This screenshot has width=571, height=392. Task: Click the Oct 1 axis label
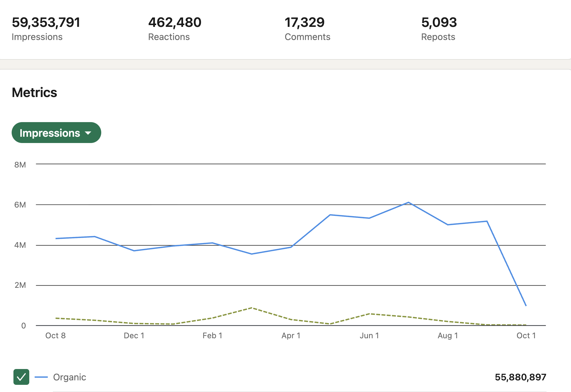click(526, 336)
